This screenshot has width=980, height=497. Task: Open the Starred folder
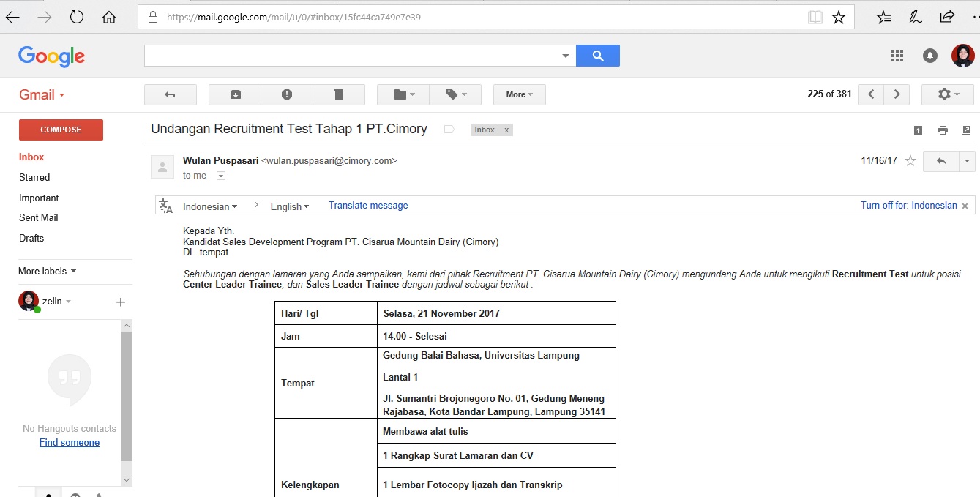pos(34,177)
